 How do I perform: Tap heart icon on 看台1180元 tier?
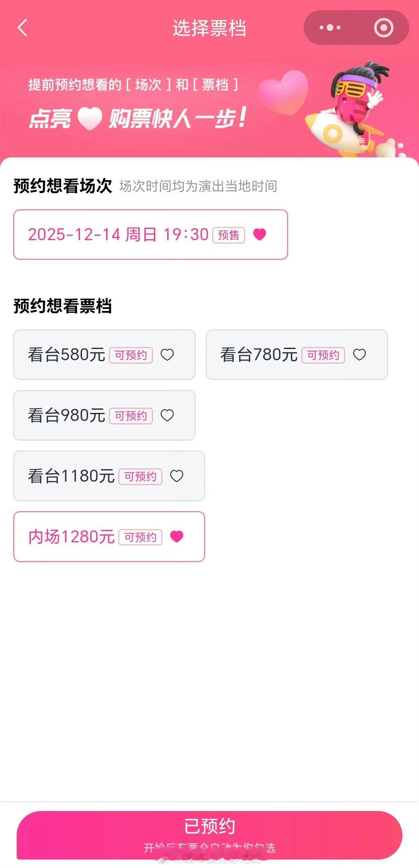(x=177, y=476)
